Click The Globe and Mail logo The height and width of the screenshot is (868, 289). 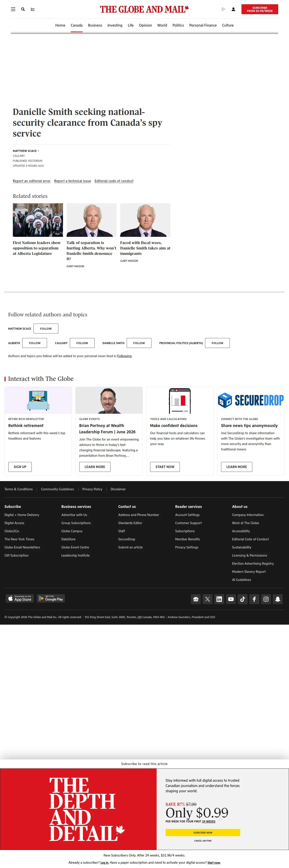pyautogui.click(x=144, y=9)
